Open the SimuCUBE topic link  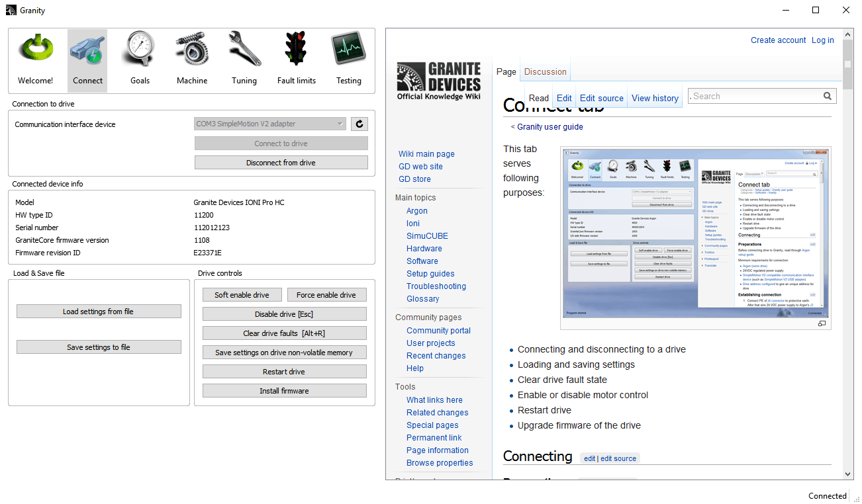pos(427,236)
